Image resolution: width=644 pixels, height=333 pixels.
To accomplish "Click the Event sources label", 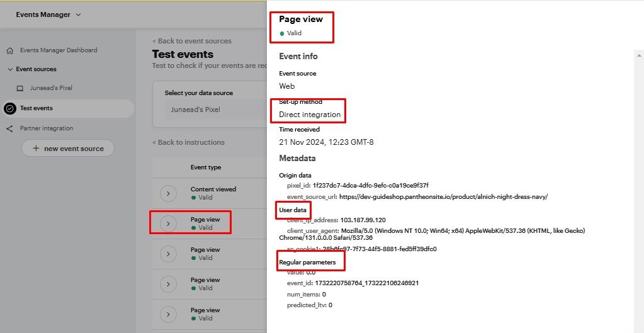I will coord(36,69).
